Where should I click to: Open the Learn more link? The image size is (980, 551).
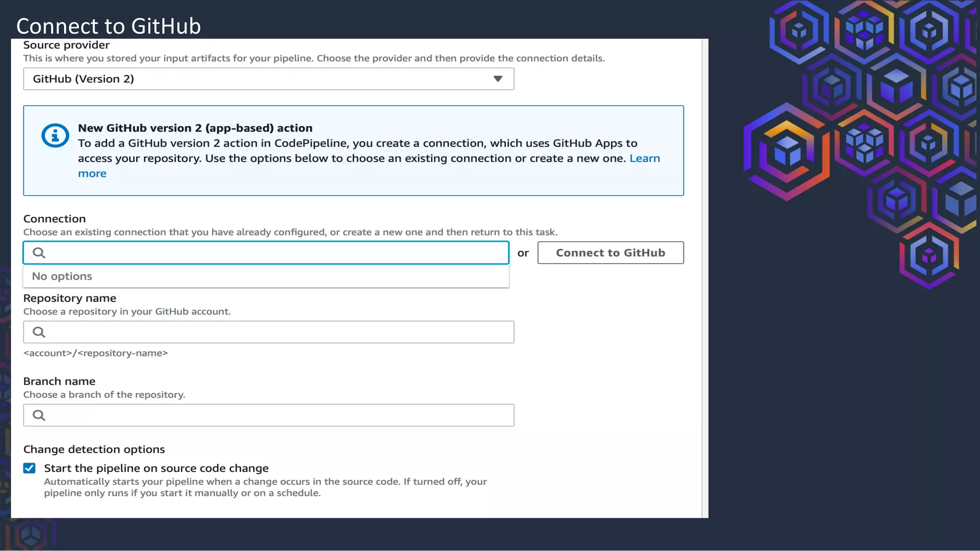pyautogui.click(x=645, y=158)
